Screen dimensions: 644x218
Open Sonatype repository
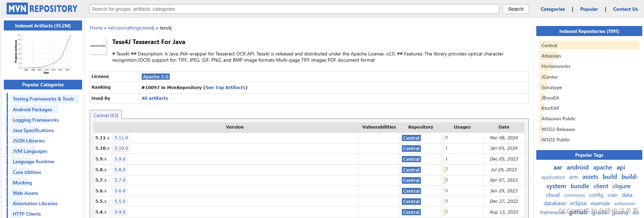[552, 87]
